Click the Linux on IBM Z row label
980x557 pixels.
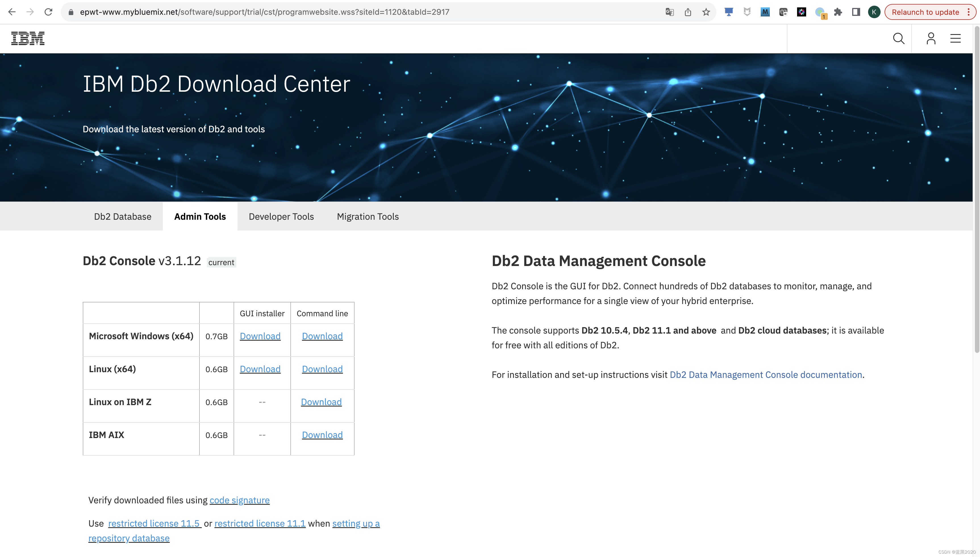(120, 402)
